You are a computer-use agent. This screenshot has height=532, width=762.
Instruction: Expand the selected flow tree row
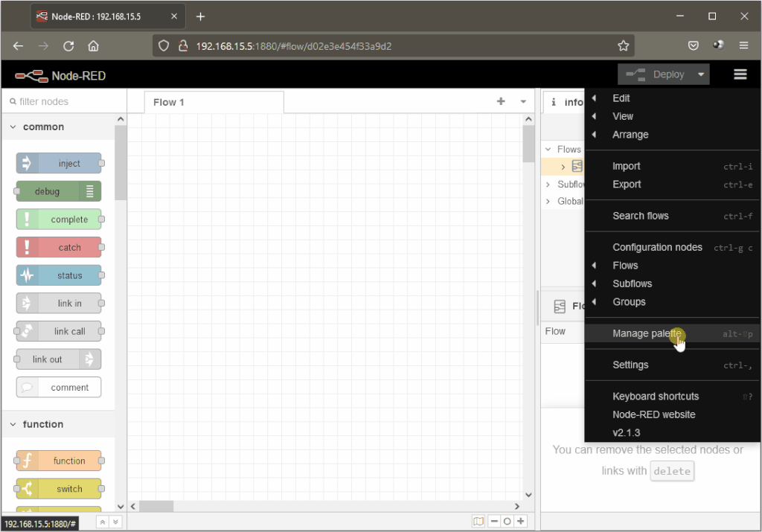click(x=563, y=167)
